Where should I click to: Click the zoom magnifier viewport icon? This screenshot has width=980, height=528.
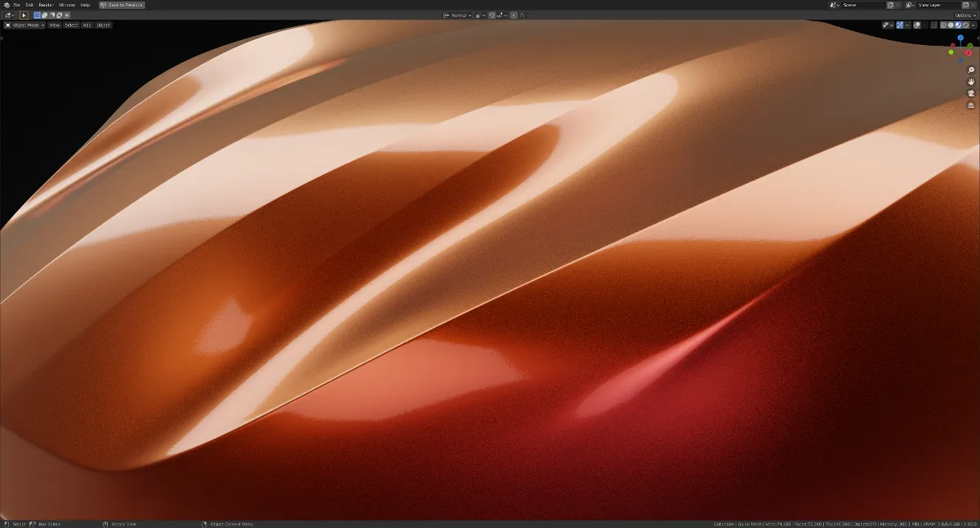coord(971,70)
